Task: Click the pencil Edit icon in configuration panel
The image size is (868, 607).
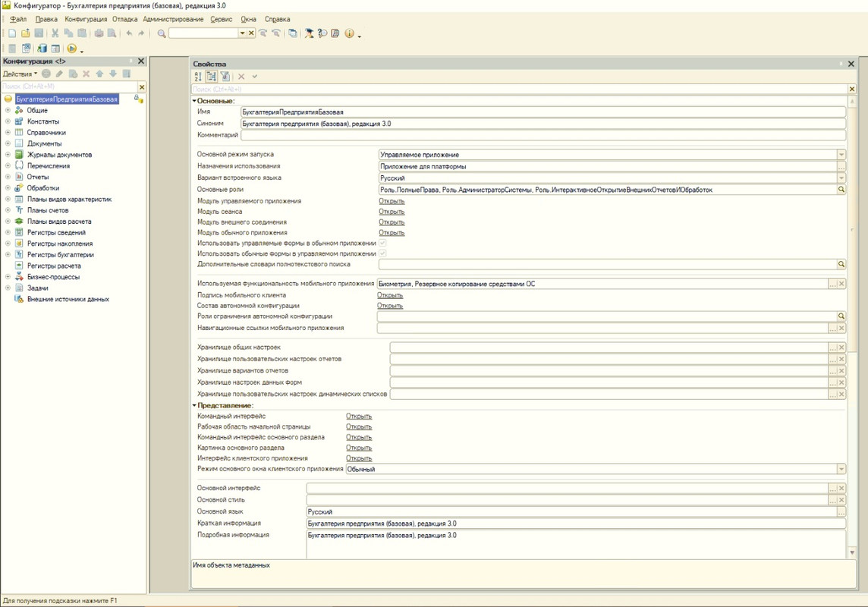Action: [x=59, y=74]
